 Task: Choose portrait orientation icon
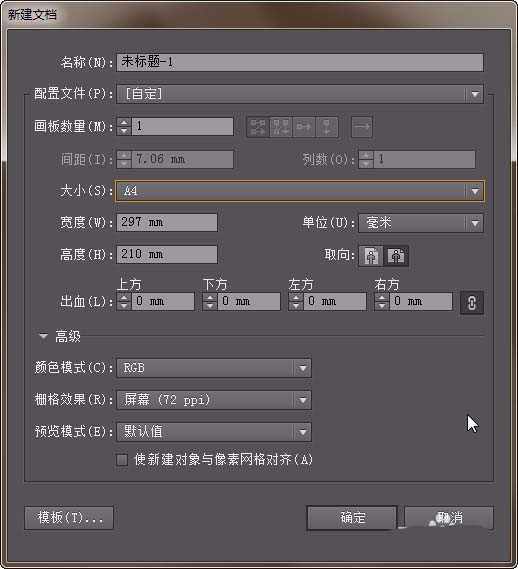pyautogui.click(x=371, y=256)
